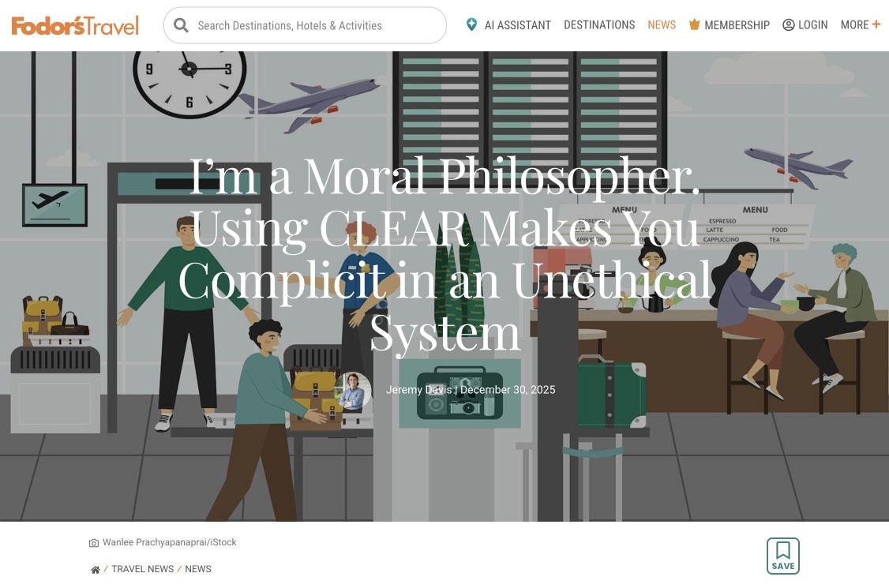Screen dimensions: 889x588
Task: Open the DESTINATIONS menu
Action: (x=599, y=25)
